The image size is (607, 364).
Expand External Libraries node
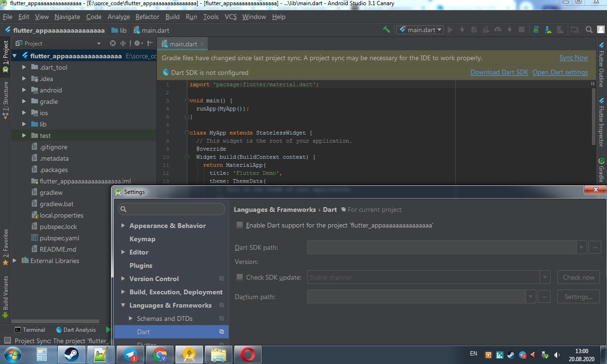click(15, 261)
